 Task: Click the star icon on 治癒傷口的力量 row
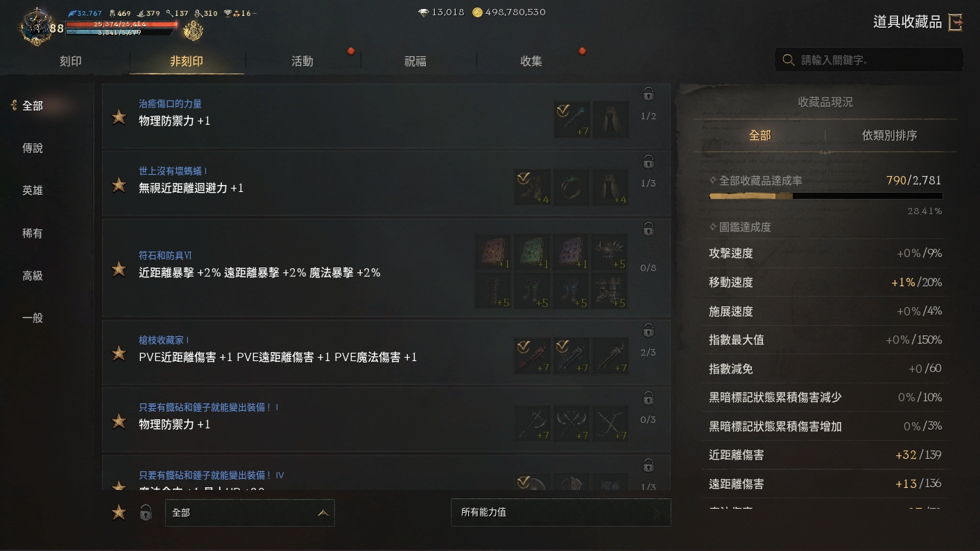119,117
